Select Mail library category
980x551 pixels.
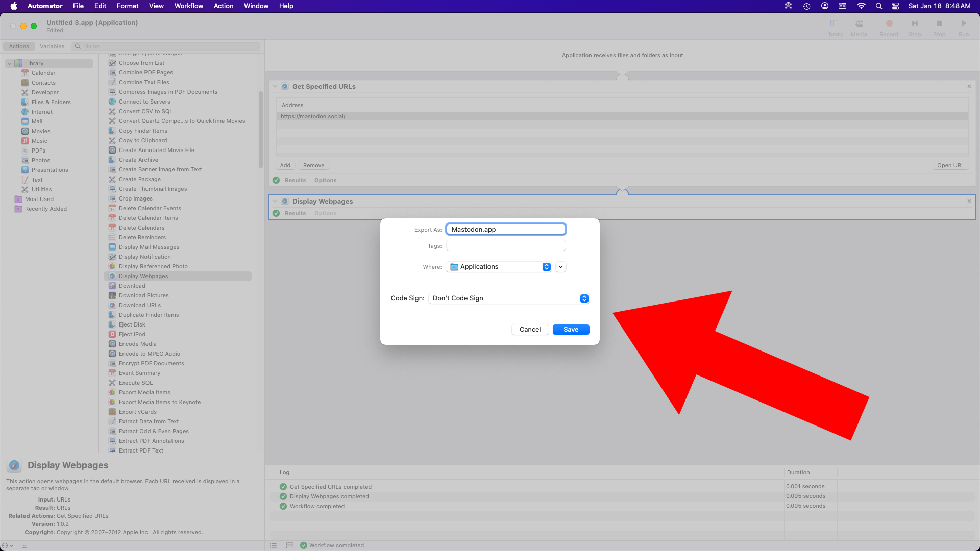point(37,121)
